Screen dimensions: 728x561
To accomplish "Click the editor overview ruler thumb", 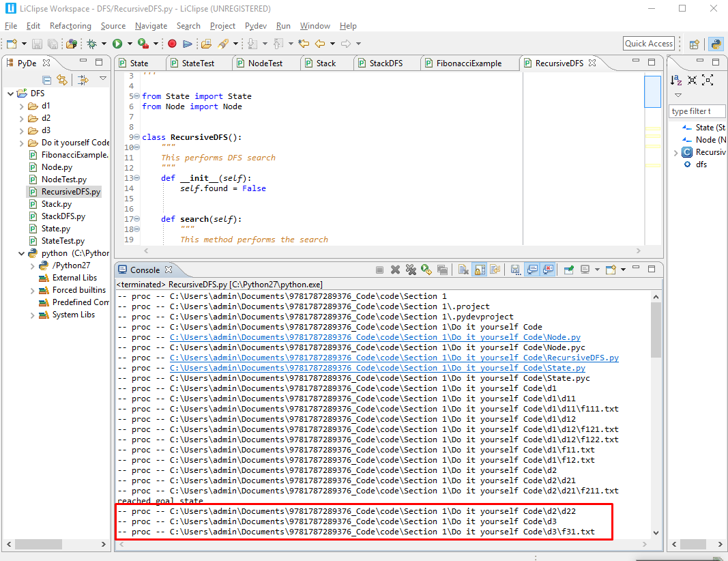I will tap(652, 92).
